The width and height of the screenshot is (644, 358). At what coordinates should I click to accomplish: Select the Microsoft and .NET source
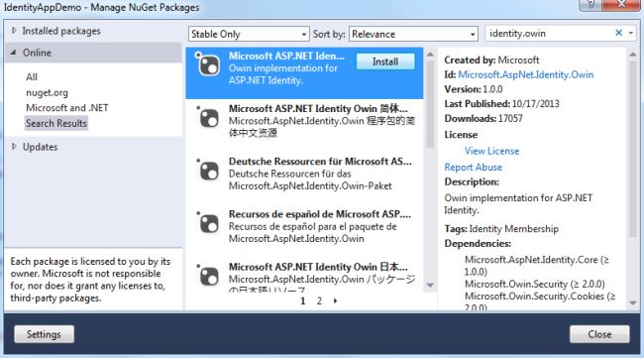coord(67,108)
